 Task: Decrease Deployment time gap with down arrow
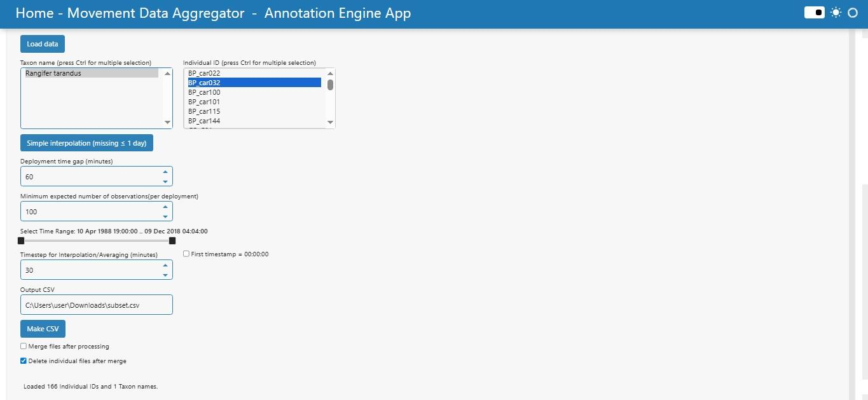point(165,181)
